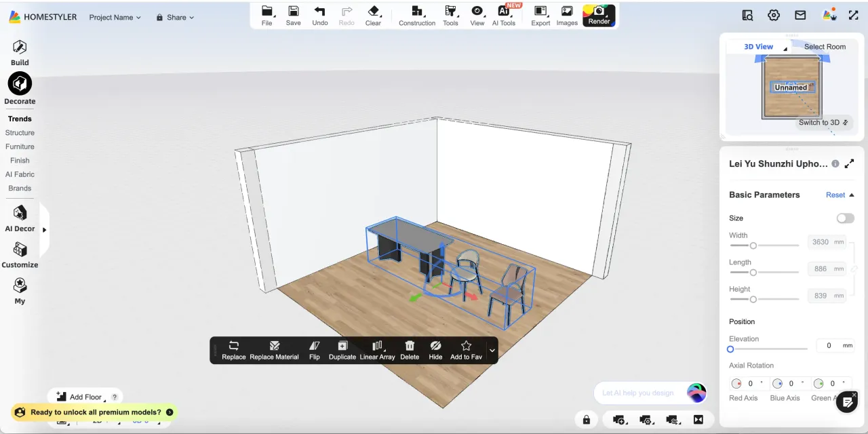Viewport: 868px width, 434px height.
Task: Expand more options in floating toolbar
Action: pyautogui.click(x=492, y=351)
